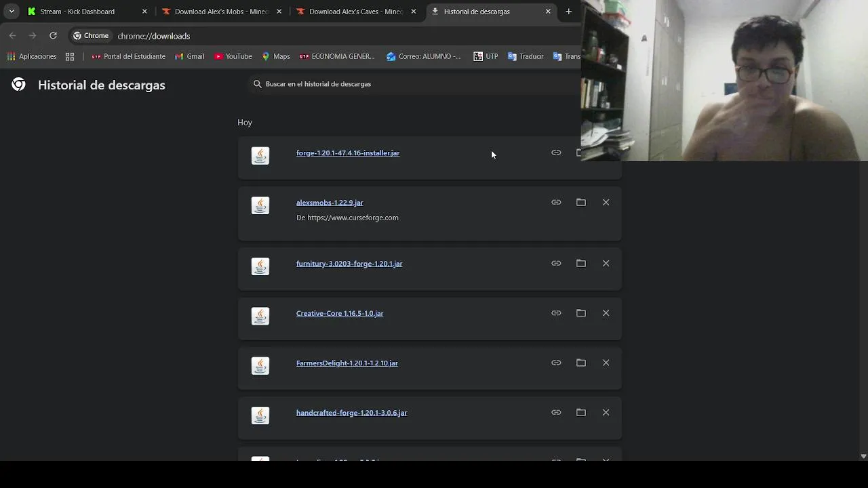Close the Alex's Caves tab
868x488 pixels.
[414, 12]
